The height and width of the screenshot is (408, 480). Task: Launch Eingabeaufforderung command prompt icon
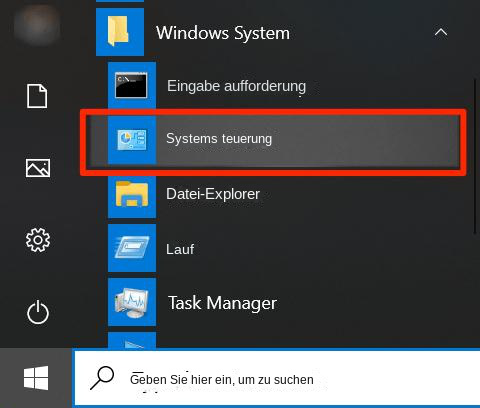coord(131,85)
